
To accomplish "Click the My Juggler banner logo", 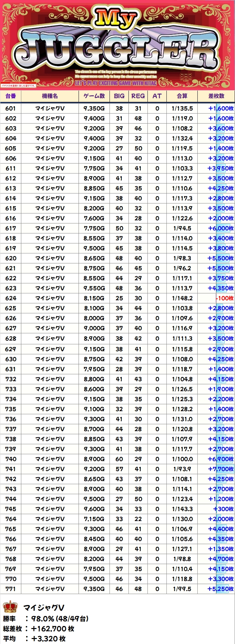I will click(117, 43).
